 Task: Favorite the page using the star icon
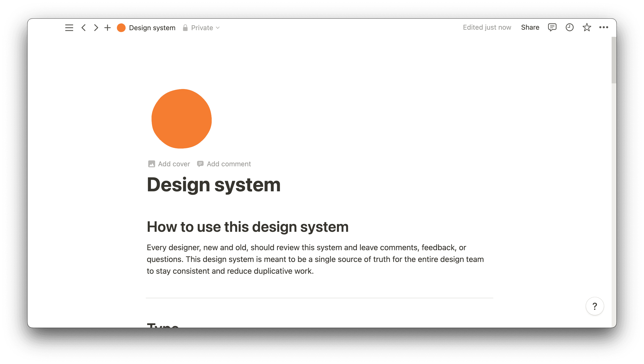(587, 27)
